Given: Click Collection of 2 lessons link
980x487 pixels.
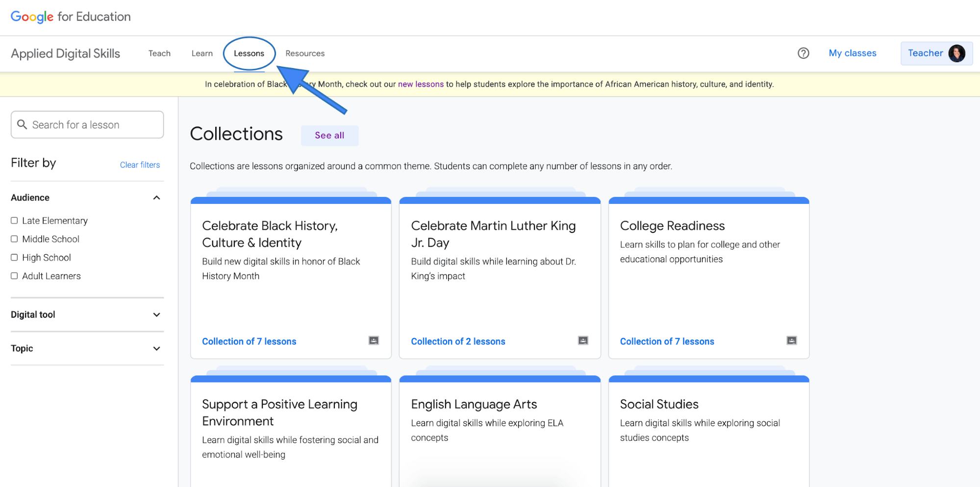Looking at the screenshot, I should [458, 341].
